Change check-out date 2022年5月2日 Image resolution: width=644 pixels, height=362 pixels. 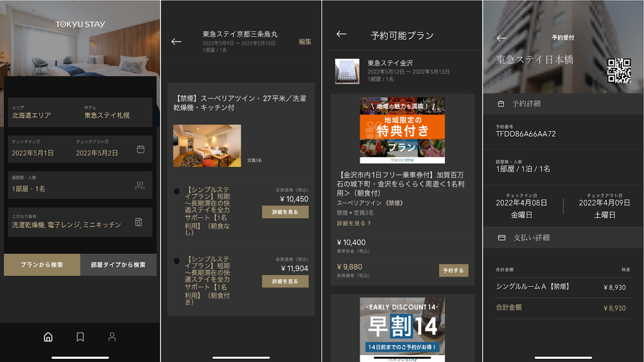click(97, 153)
